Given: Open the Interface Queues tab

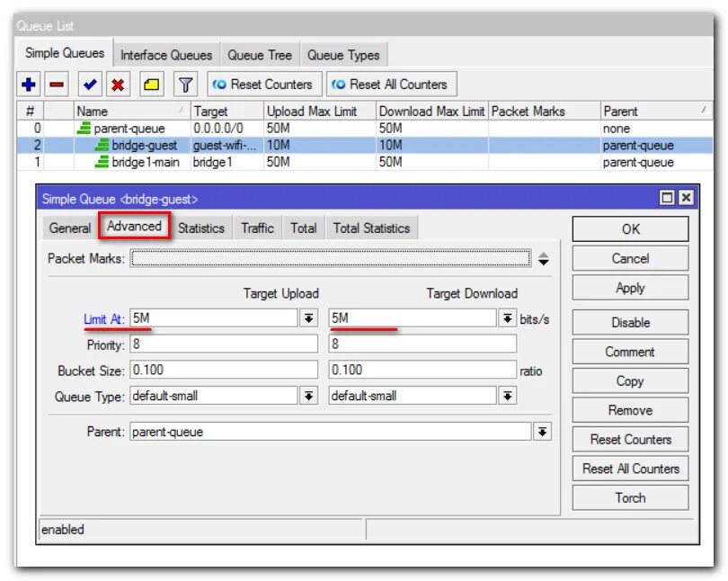Looking at the screenshot, I should [166, 55].
